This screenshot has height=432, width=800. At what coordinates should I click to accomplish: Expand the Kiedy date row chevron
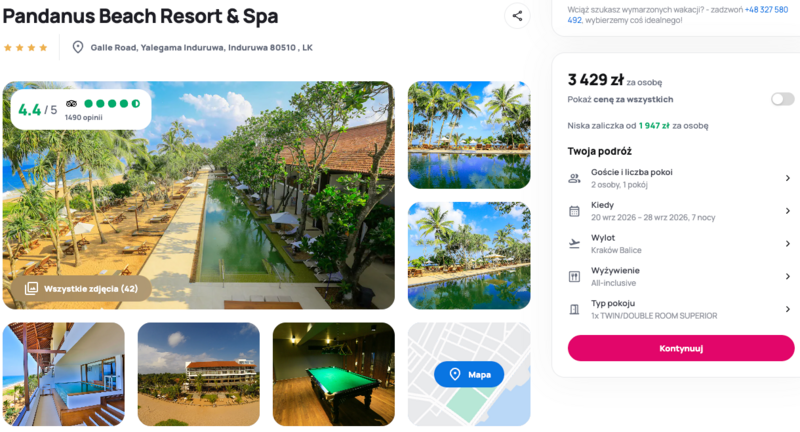click(x=788, y=211)
